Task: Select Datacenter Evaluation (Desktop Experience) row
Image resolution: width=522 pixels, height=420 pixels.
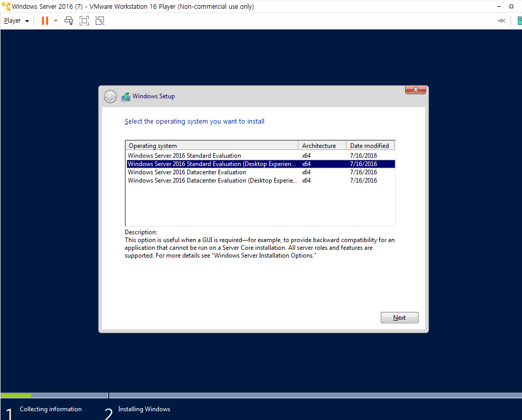Action: [x=261, y=181]
